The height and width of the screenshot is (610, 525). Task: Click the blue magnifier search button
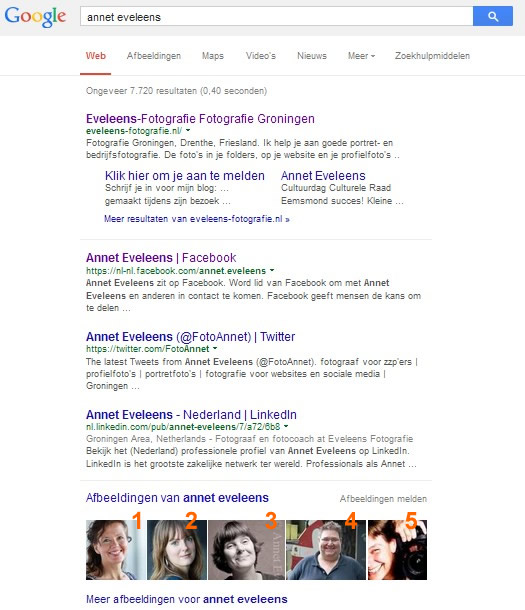click(493, 16)
